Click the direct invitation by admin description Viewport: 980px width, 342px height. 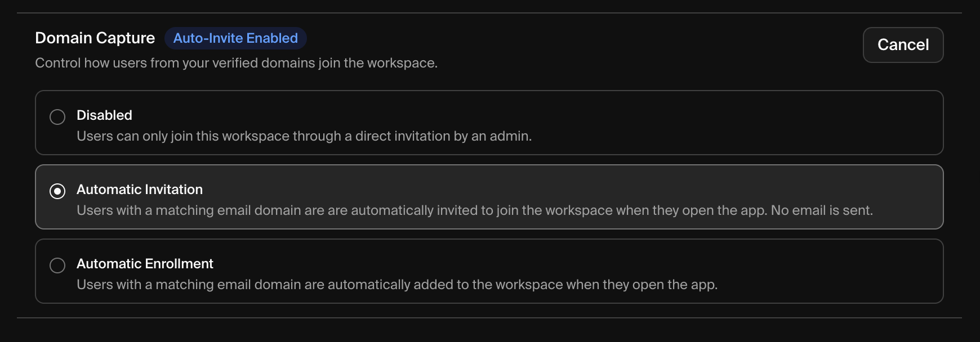pos(304,136)
